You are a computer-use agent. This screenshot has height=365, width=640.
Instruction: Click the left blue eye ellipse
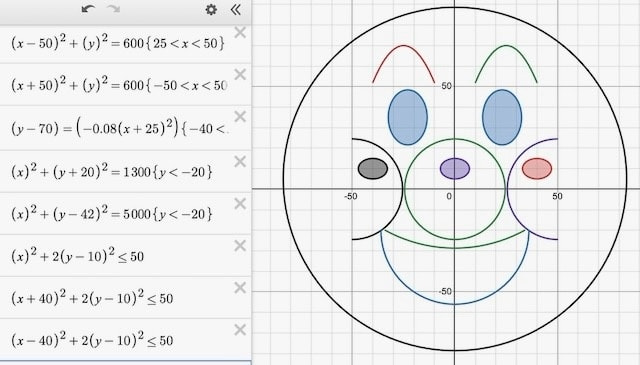pos(408,117)
